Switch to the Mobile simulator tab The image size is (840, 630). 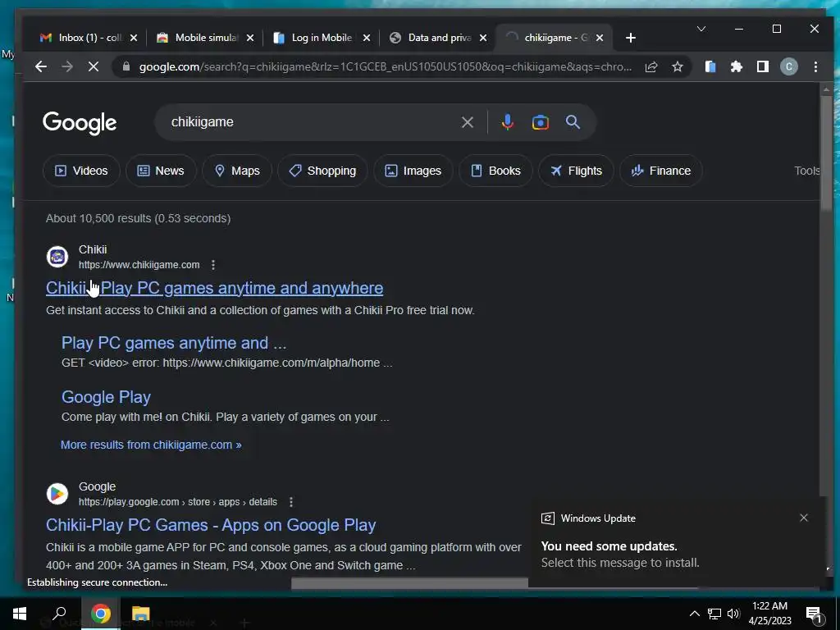pos(199,38)
